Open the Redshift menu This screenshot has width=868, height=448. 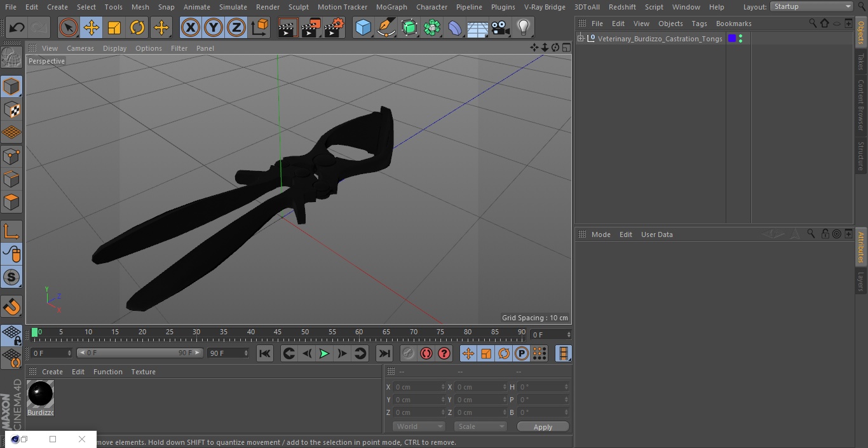[622, 7]
